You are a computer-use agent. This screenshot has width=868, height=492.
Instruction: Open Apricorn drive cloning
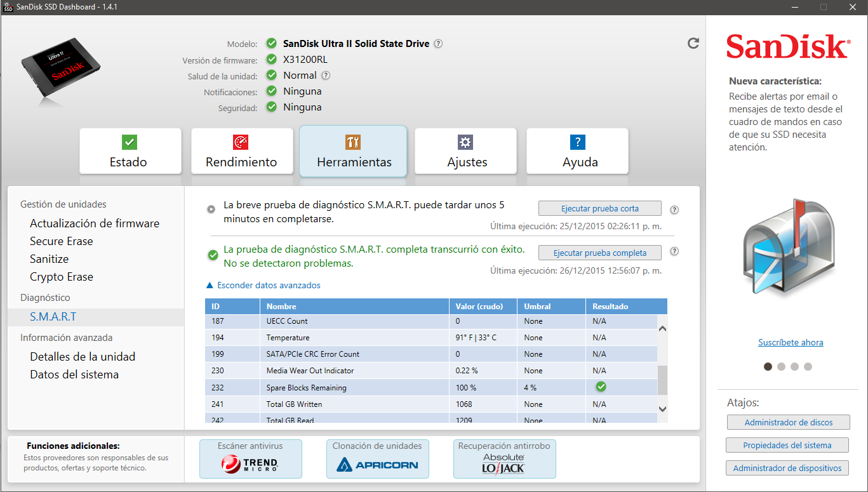point(378,458)
